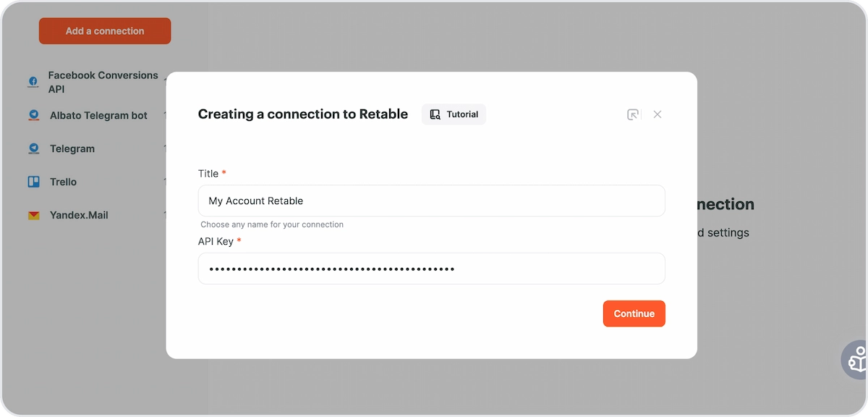Close the Retable connection dialog
The height and width of the screenshot is (417, 868).
(658, 114)
